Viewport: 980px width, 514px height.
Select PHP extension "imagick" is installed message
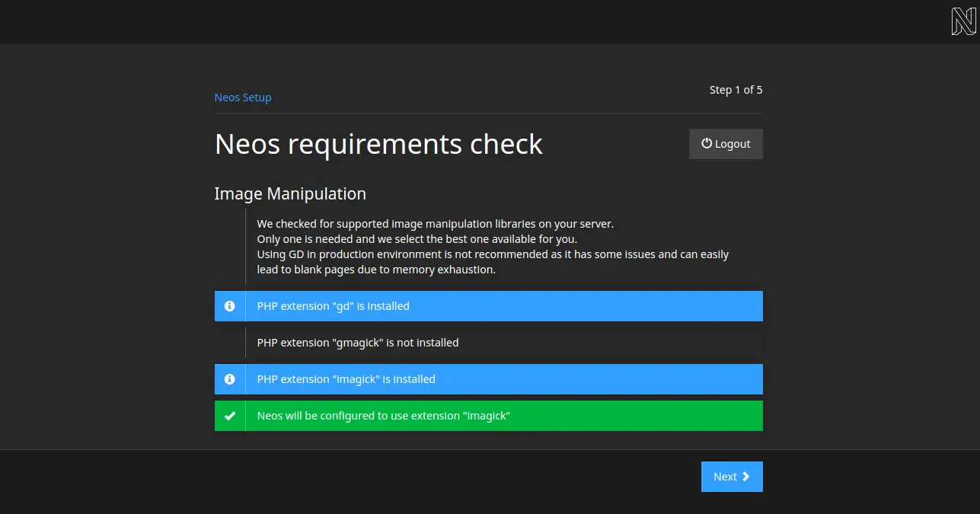click(x=489, y=379)
